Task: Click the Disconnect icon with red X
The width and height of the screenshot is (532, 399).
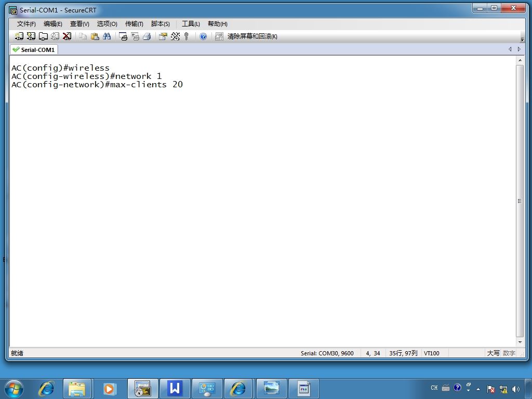Action: point(67,36)
